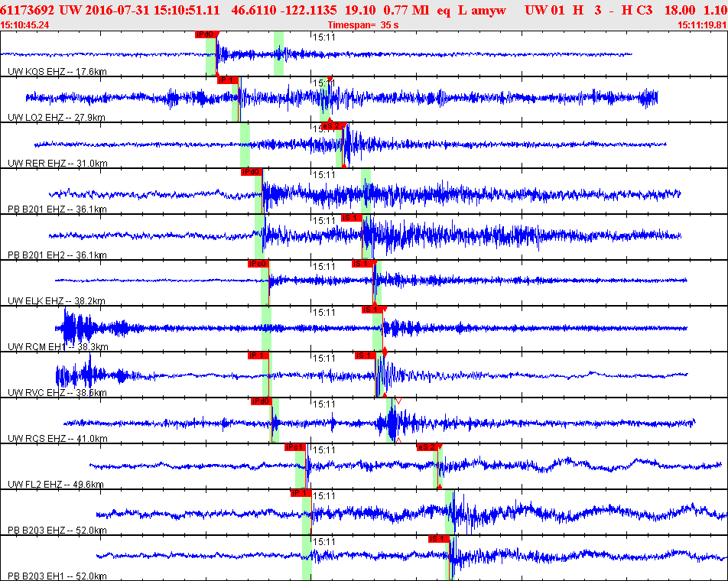Viewport: 728px width, 581px height.
Task: Click the iS 1 pick flag on RVC trace
Action: (x=366, y=355)
